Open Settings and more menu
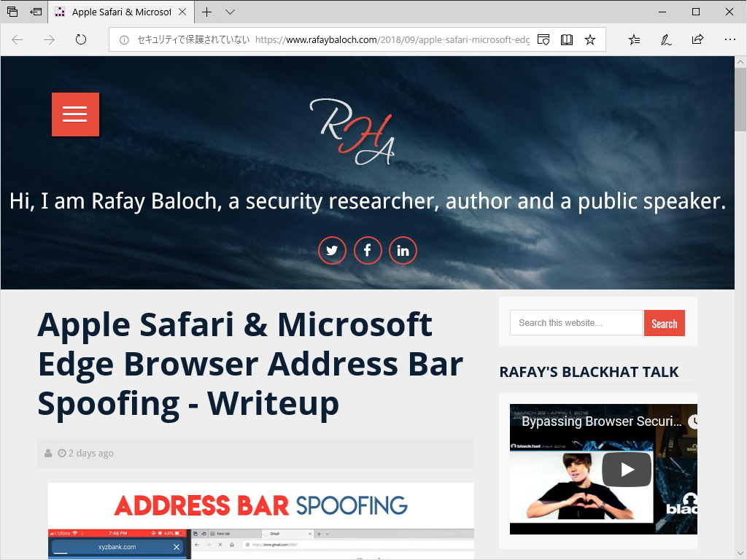747x560 pixels. 730,39
